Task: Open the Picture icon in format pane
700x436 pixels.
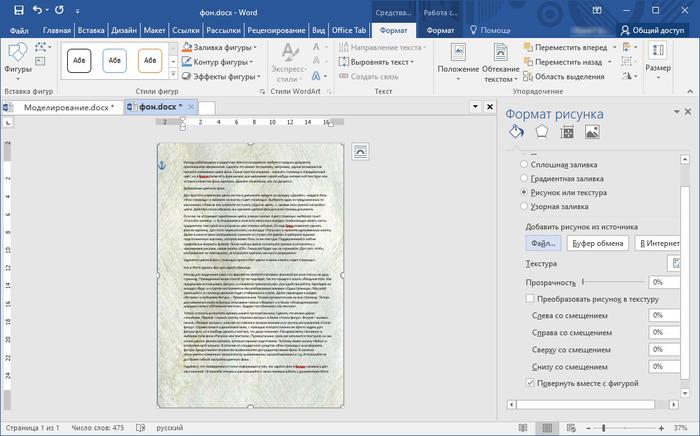Action: [x=592, y=133]
